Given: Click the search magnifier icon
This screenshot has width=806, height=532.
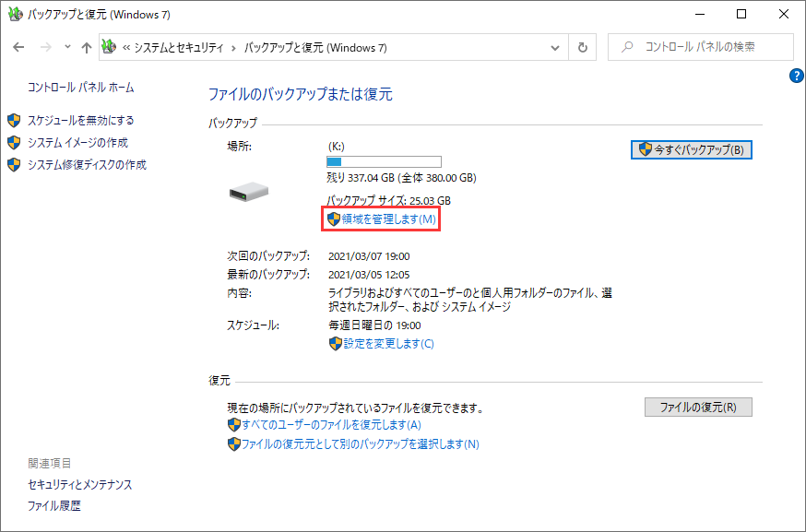Looking at the screenshot, I should pyautogui.click(x=628, y=47).
